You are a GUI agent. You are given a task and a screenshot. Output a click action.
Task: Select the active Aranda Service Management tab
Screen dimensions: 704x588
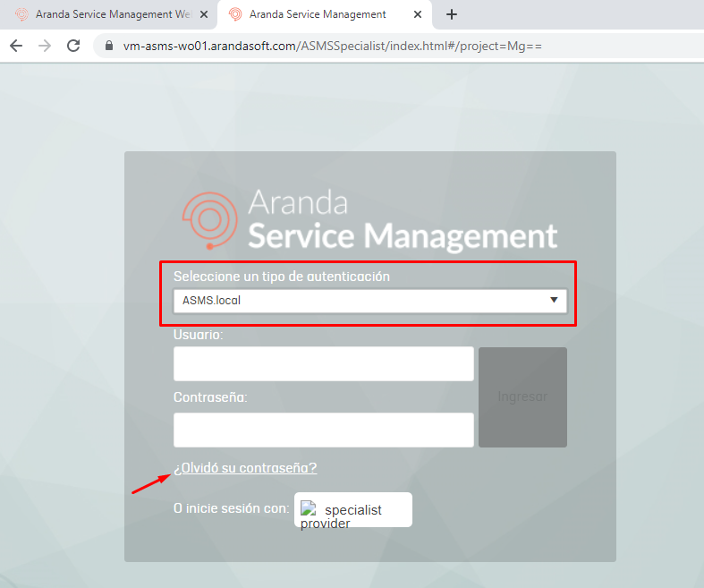(325, 14)
